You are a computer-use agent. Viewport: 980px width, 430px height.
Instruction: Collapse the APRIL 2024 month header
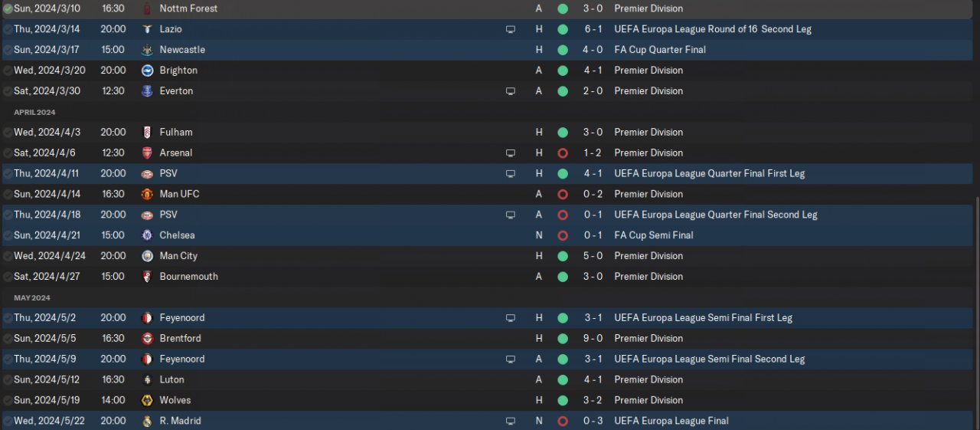point(34,112)
